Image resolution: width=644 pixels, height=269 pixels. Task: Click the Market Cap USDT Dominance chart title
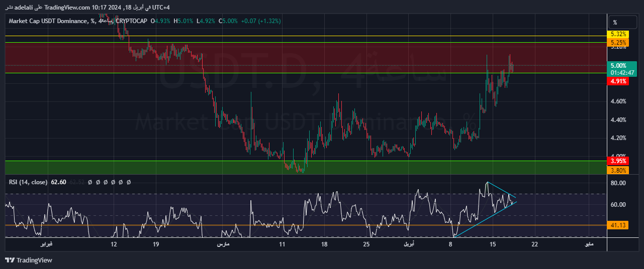[49, 21]
